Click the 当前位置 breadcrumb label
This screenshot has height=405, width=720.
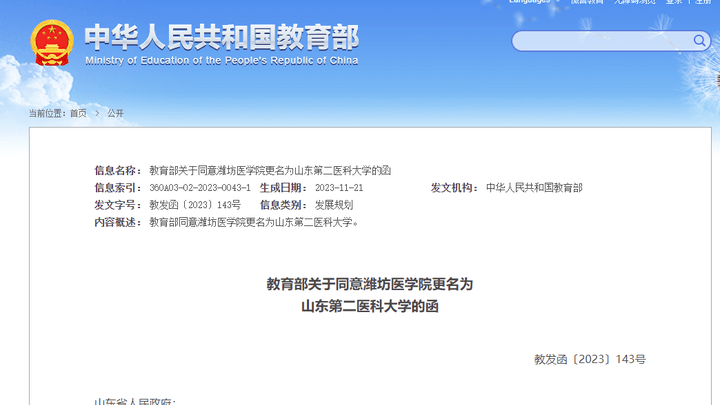point(47,113)
